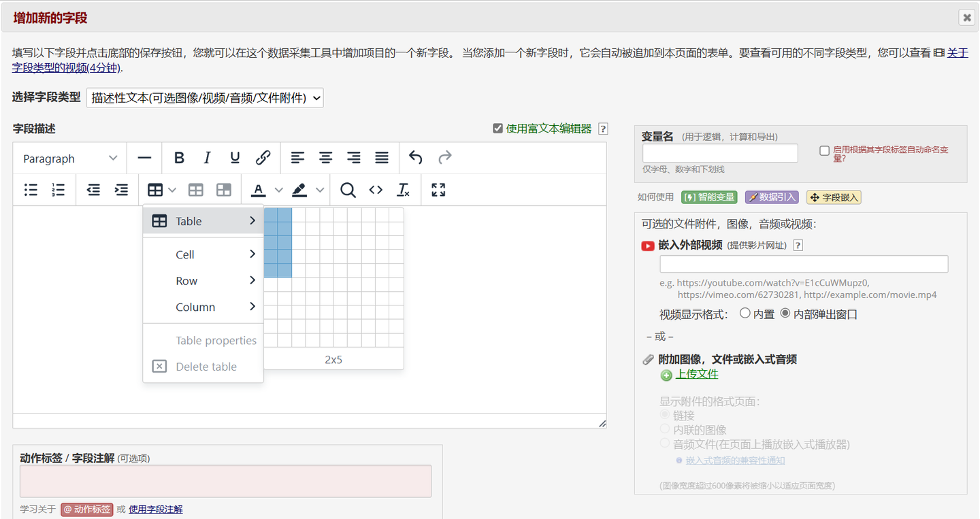Viewport: 980px width, 519px height.
Task: Select the 内置 video display radio button
Action: (746, 314)
